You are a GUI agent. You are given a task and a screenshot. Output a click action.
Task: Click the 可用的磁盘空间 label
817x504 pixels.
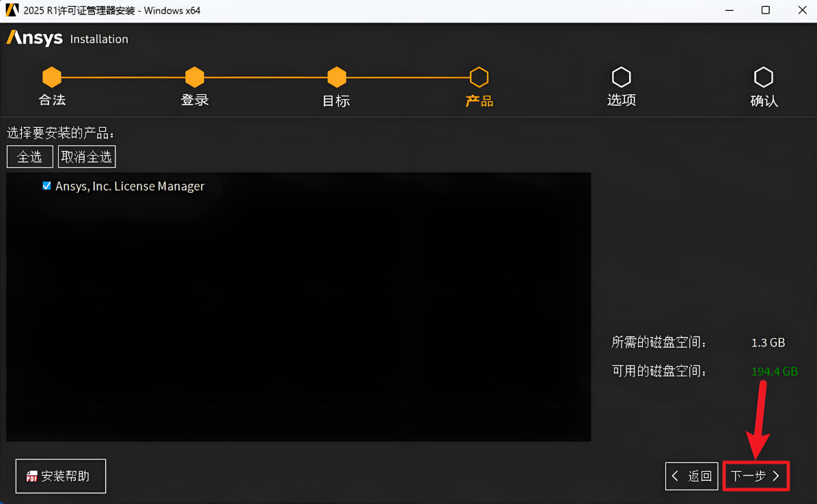[659, 371]
